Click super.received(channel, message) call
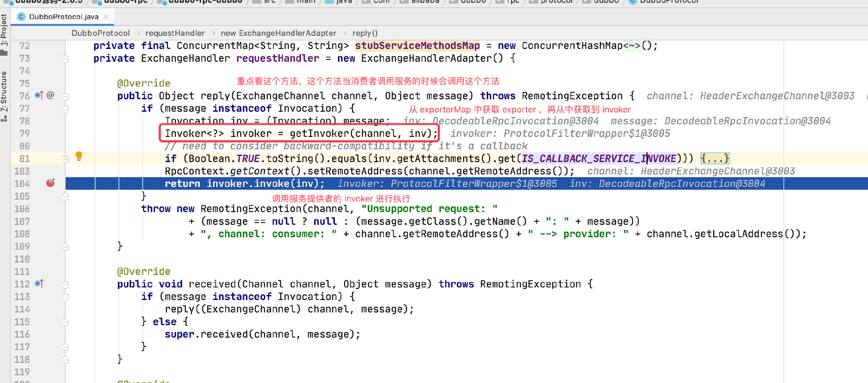The image size is (868, 383). click(260, 334)
